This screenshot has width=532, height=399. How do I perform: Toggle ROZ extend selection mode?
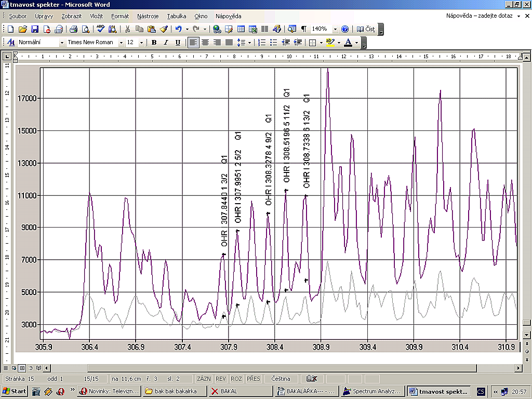tap(236, 379)
